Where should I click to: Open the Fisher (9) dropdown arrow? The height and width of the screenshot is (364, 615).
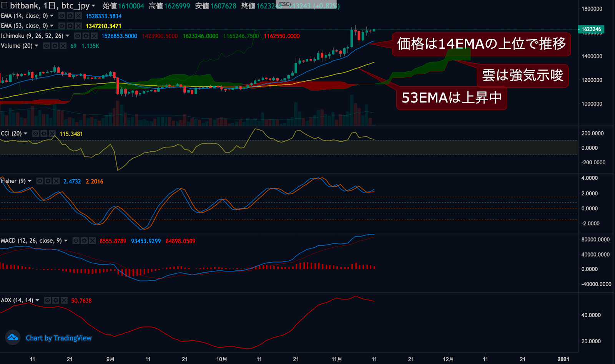(30, 181)
